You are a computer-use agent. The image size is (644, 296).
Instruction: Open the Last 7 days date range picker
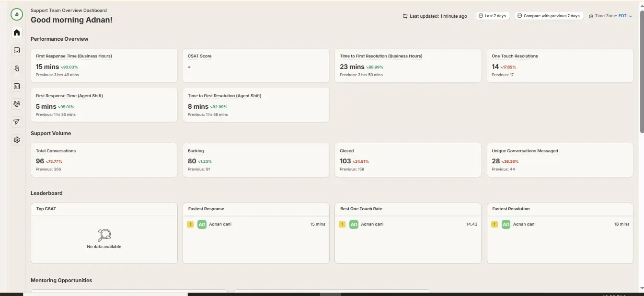493,16
